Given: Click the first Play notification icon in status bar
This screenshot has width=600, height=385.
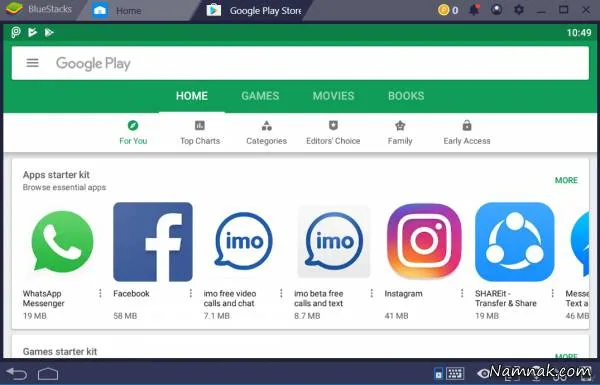Looking at the screenshot, I should 33,32.
